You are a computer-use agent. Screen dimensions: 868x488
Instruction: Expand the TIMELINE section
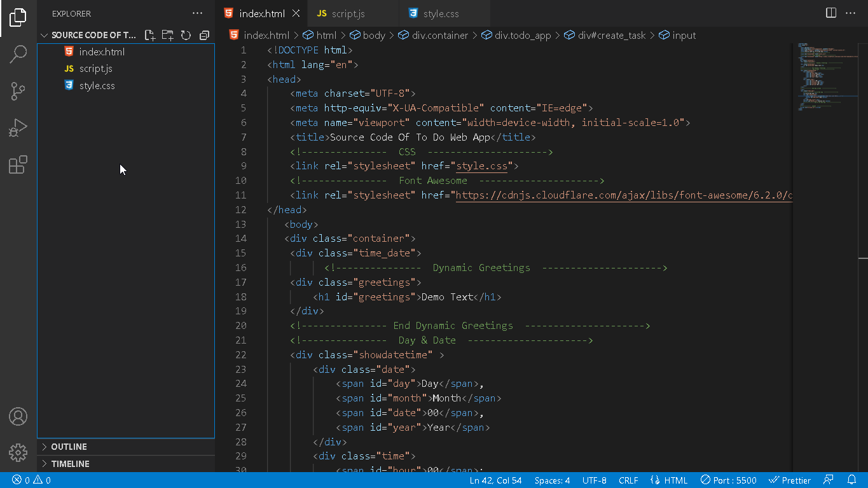pyautogui.click(x=126, y=464)
